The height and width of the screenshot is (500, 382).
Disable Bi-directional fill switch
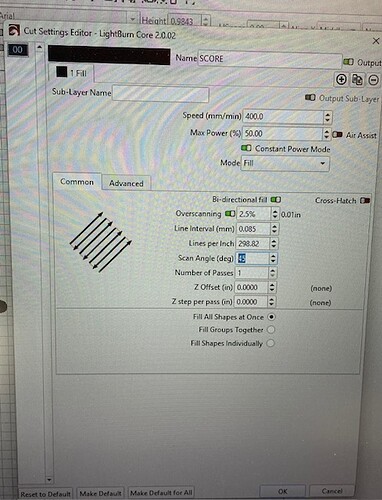[x=276, y=199]
